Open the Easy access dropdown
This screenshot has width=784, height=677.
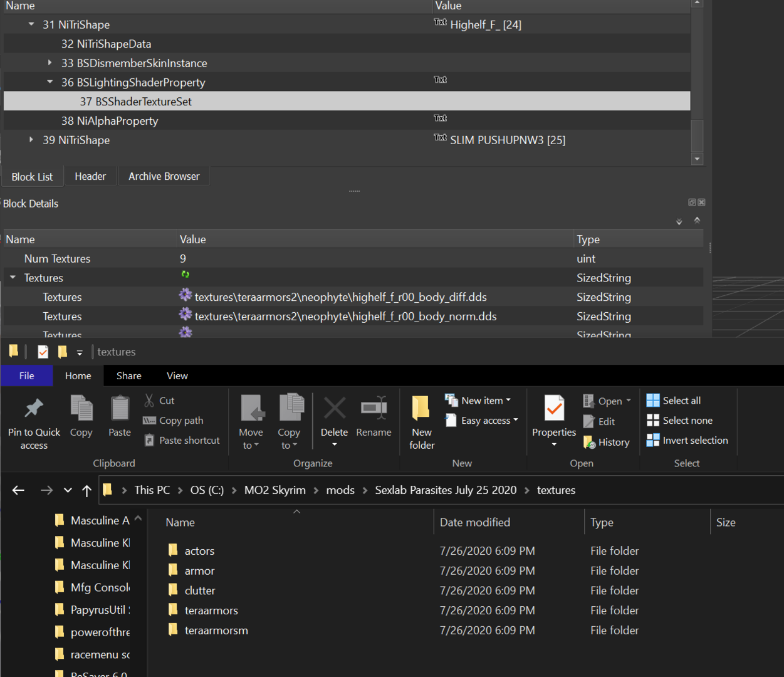[x=483, y=421]
